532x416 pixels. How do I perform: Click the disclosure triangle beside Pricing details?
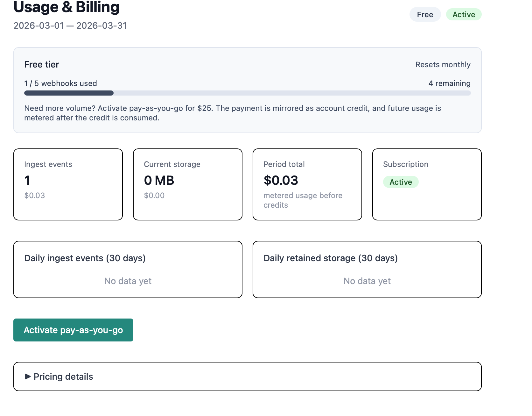(28, 377)
